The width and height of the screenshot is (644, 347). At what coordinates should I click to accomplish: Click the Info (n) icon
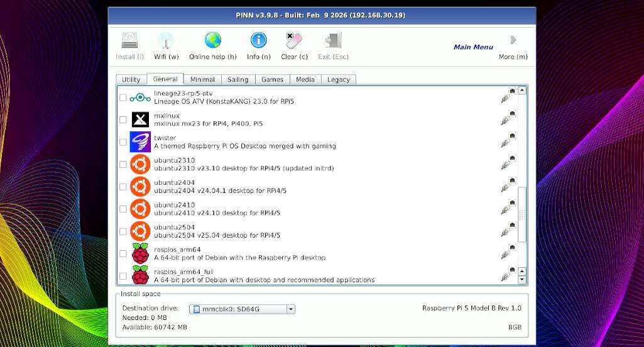pyautogui.click(x=258, y=40)
